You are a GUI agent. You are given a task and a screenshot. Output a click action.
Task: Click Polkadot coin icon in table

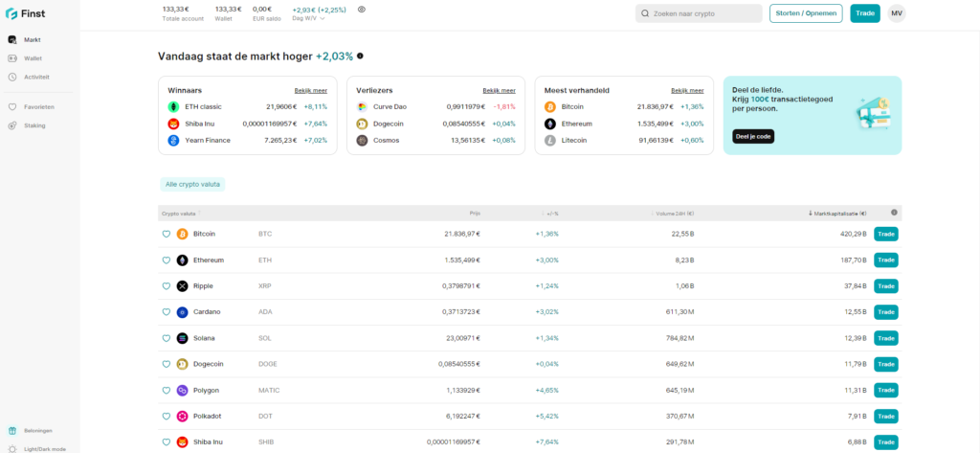pos(183,416)
